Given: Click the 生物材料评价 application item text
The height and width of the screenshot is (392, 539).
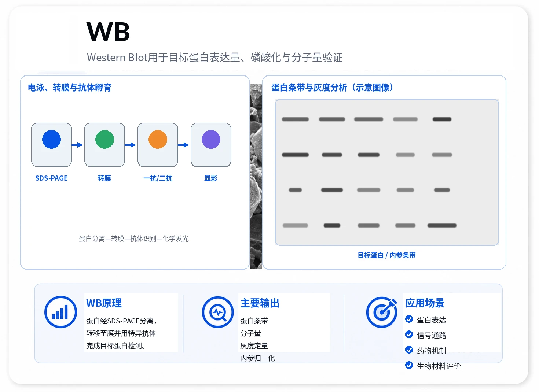Looking at the screenshot, I should 439,366.
